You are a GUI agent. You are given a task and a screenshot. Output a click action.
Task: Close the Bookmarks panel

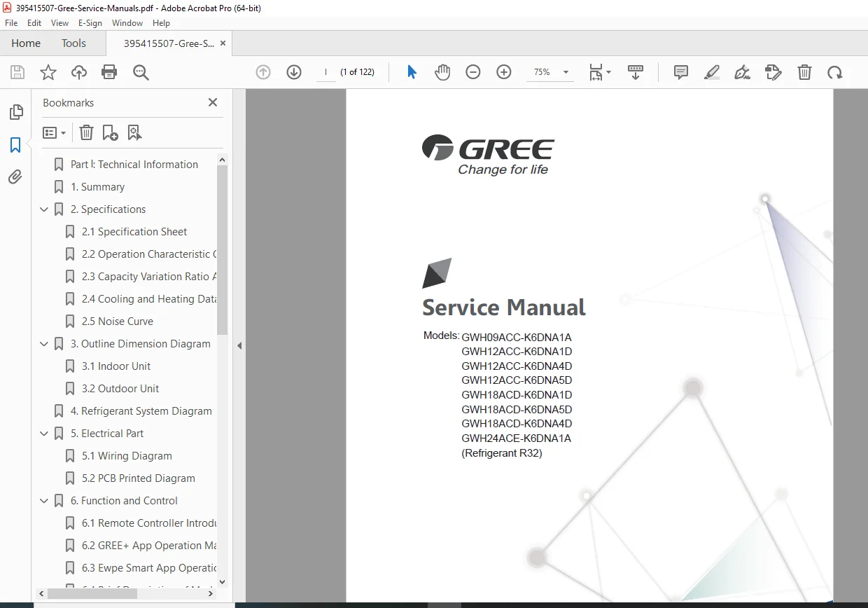(213, 102)
